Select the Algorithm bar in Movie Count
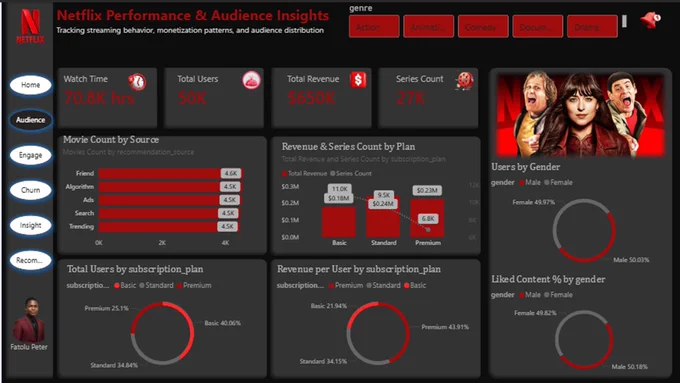 tap(170, 187)
